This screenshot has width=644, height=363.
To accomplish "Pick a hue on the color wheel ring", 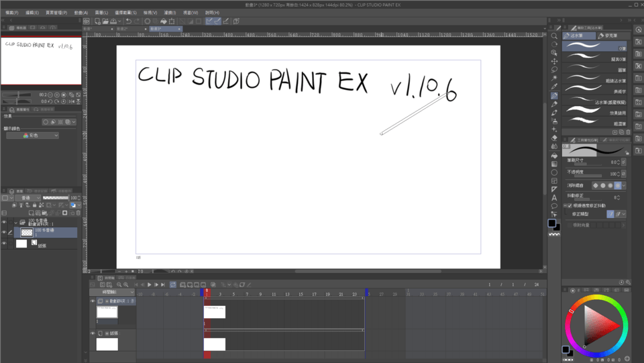I will [x=596, y=299].
